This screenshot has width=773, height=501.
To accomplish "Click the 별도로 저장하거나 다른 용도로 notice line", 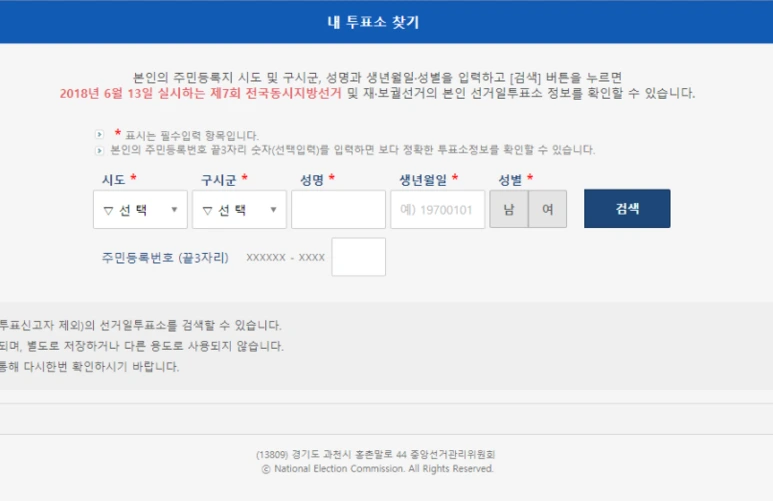I will tap(141, 346).
